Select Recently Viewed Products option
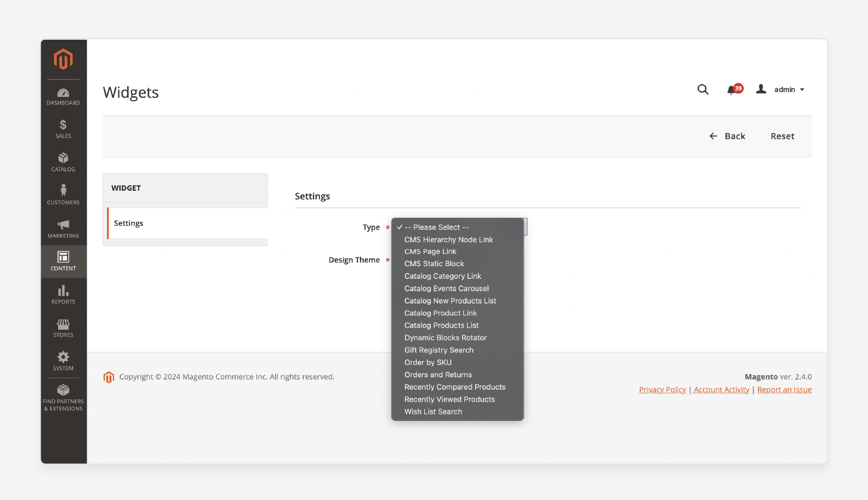The width and height of the screenshot is (868, 500). tap(457, 400)
